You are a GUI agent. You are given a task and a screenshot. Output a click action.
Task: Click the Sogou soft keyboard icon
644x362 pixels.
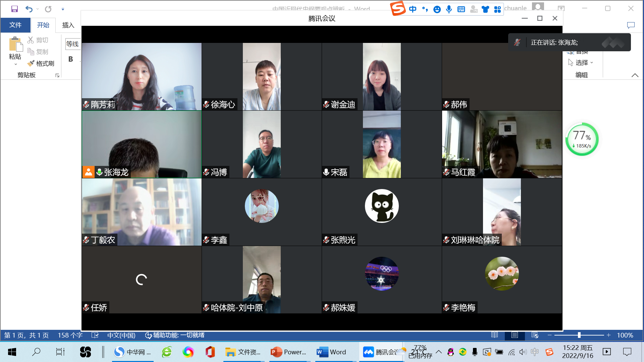(x=461, y=9)
